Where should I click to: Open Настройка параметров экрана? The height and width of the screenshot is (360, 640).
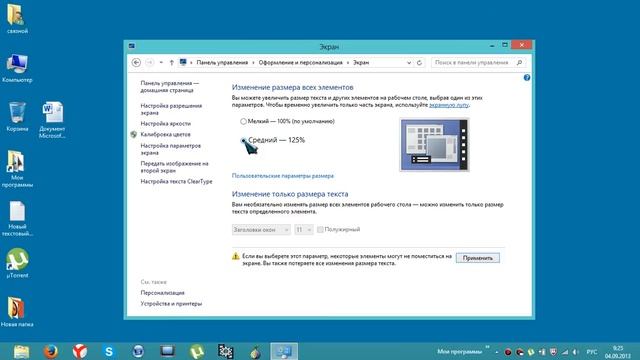tap(171, 149)
